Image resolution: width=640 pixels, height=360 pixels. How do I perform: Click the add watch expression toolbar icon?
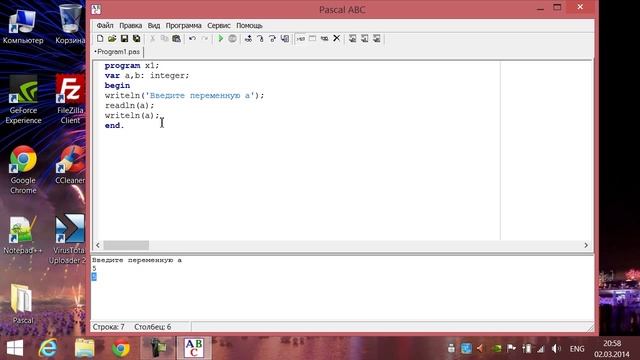click(x=300, y=38)
